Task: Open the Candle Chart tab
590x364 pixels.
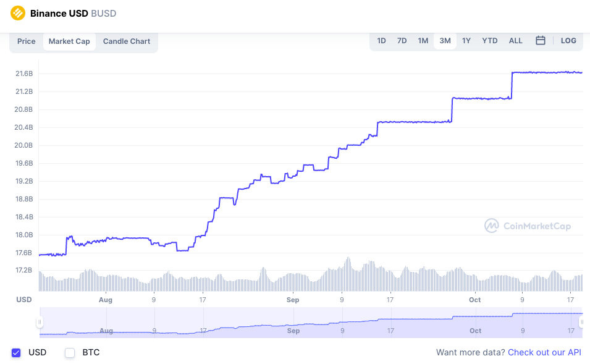Action: [127, 41]
